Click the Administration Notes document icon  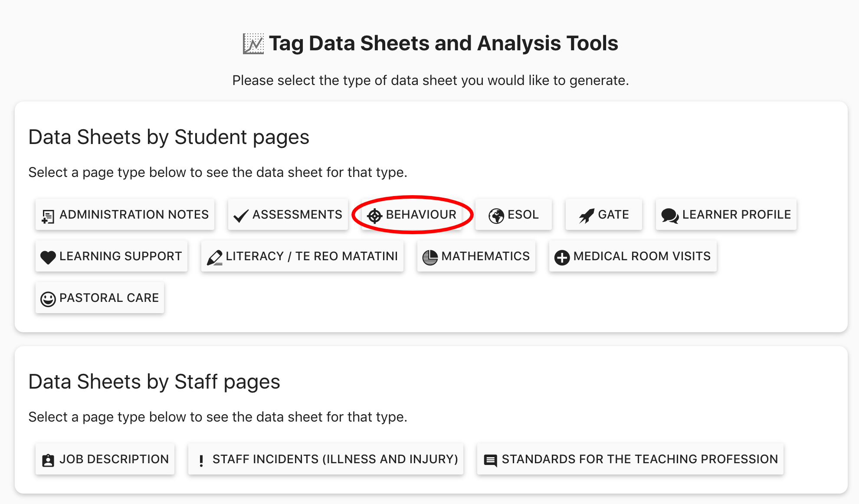[x=48, y=216]
